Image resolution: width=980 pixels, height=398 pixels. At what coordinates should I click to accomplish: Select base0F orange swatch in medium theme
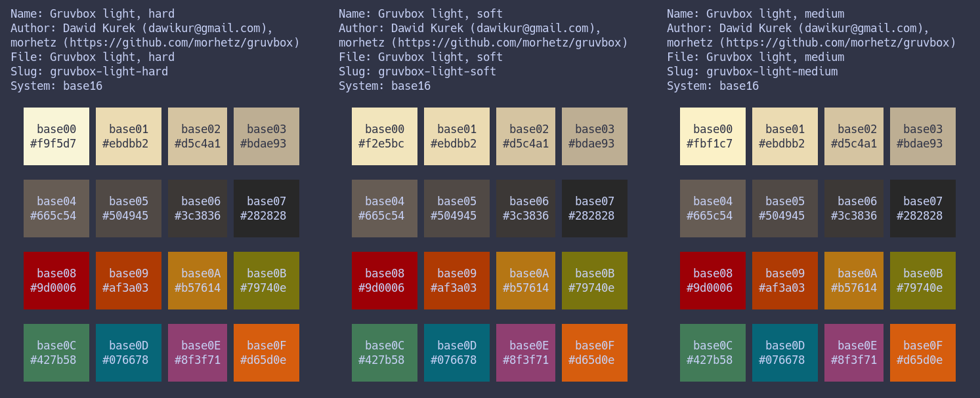[923, 353]
